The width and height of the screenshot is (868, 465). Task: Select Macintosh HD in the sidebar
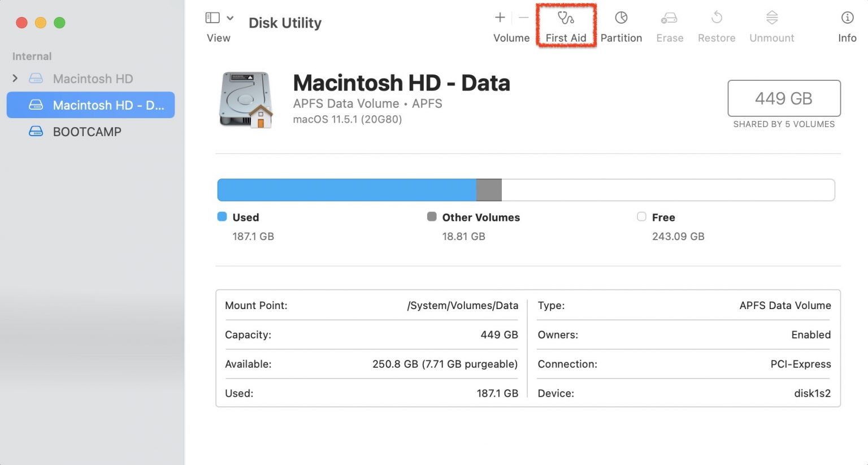click(x=93, y=79)
